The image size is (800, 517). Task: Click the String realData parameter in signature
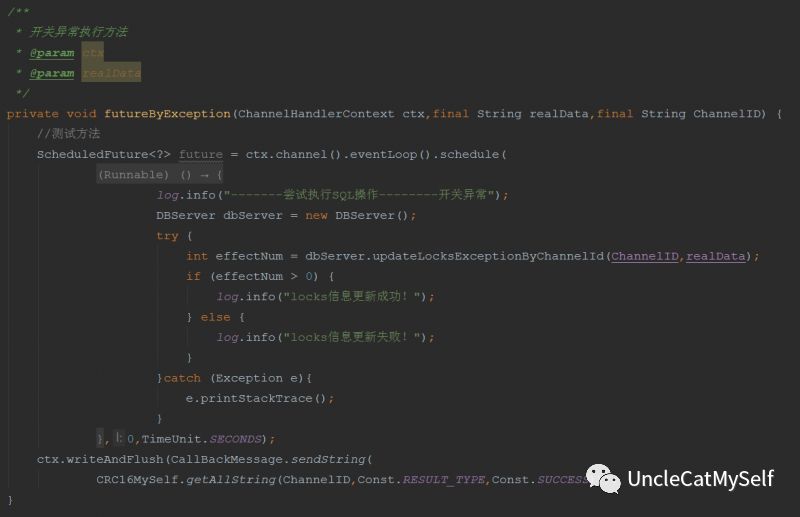pyautogui.click(x=533, y=114)
